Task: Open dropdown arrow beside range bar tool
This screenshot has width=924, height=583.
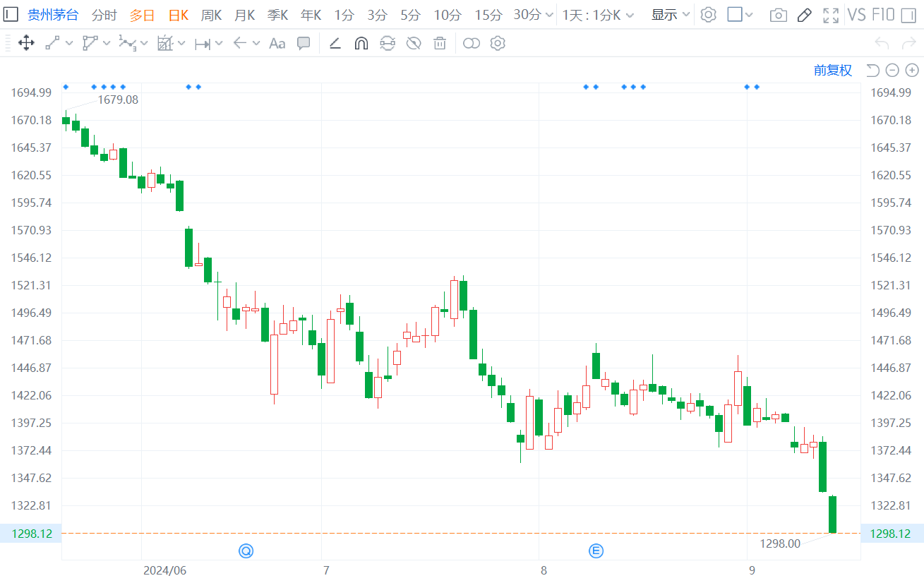Action: 219,44
